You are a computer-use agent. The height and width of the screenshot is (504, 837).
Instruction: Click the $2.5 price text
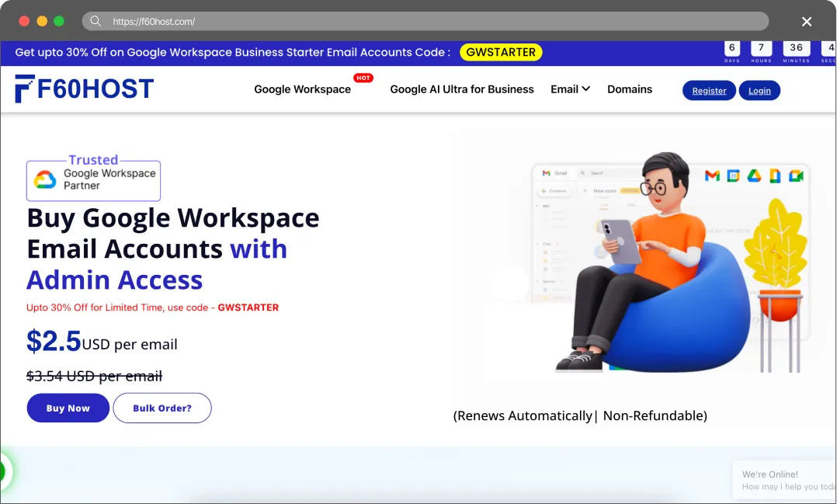54,341
